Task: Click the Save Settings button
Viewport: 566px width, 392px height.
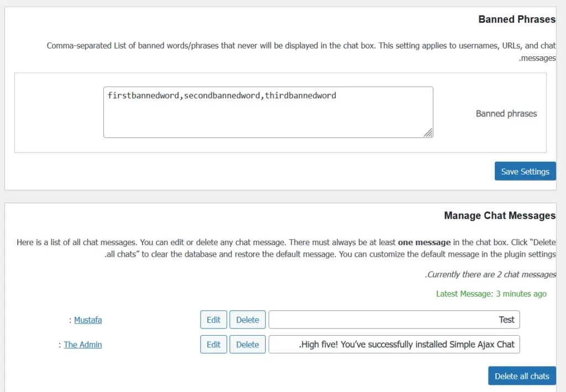Action: 525,171
